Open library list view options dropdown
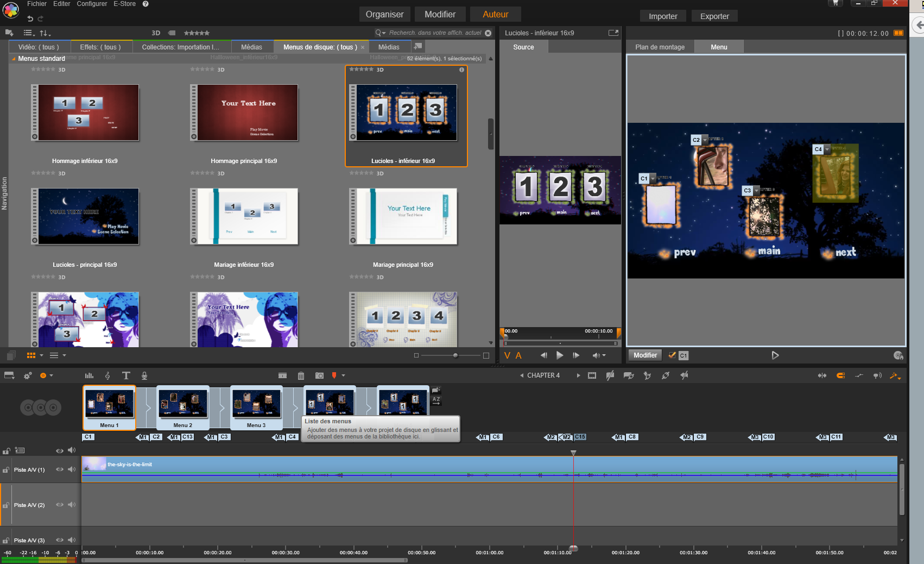The image size is (924, 564). click(29, 33)
